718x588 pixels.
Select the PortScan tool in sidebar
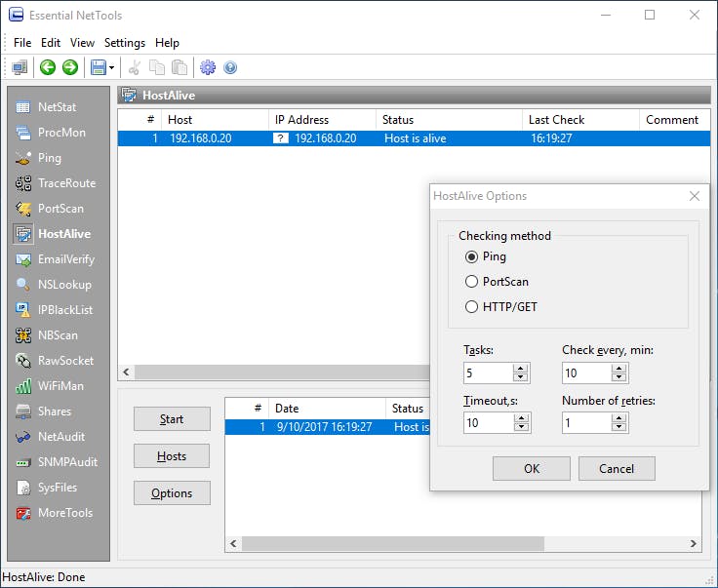[x=50, y=209]
